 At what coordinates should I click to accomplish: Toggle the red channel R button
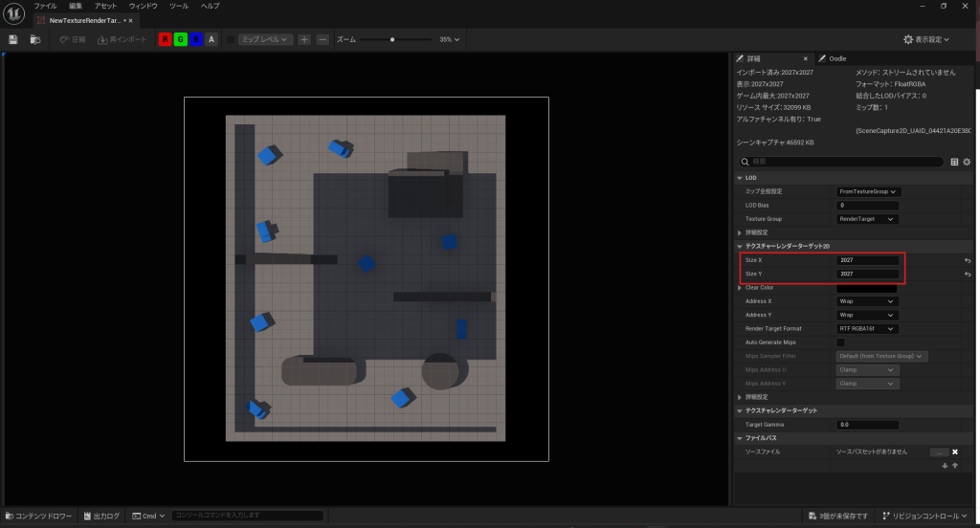(x=166, y=39)
